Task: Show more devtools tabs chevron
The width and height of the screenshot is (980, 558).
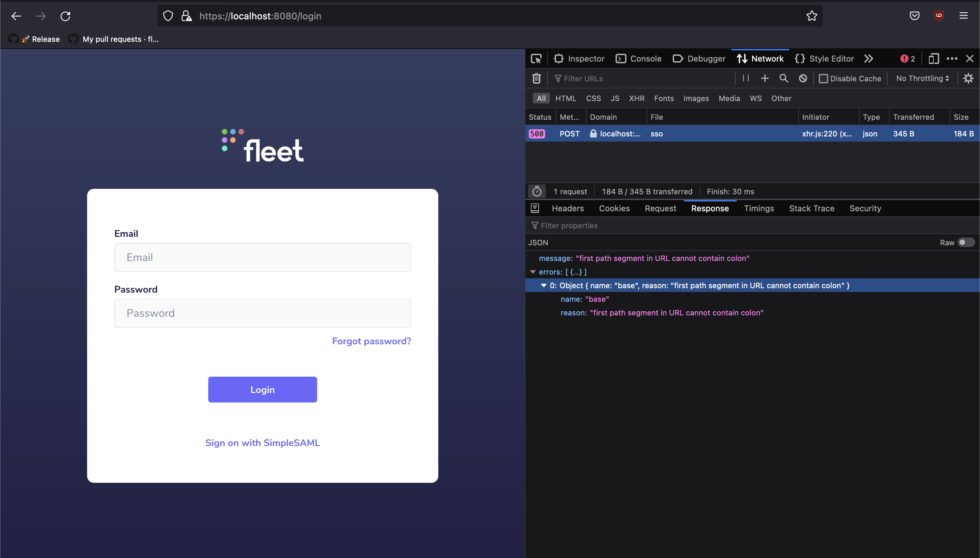Action: pyautogui.click(x=868, y=59)
